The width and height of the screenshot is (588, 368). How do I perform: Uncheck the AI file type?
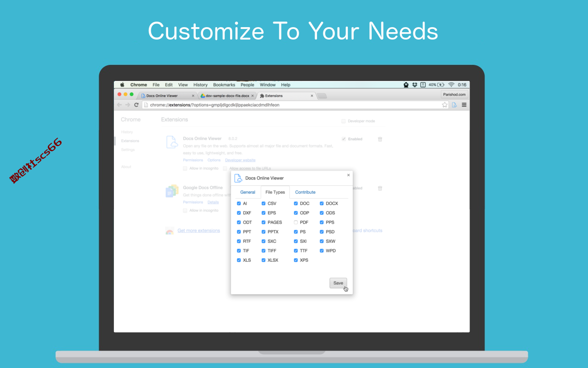click(239, 203)
